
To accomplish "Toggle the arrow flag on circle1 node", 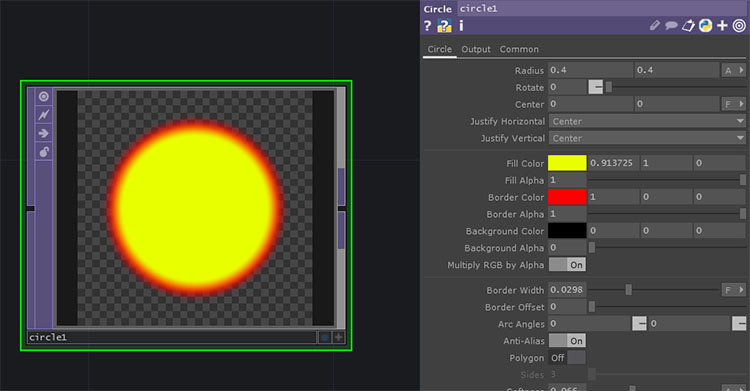I will 44,133.
